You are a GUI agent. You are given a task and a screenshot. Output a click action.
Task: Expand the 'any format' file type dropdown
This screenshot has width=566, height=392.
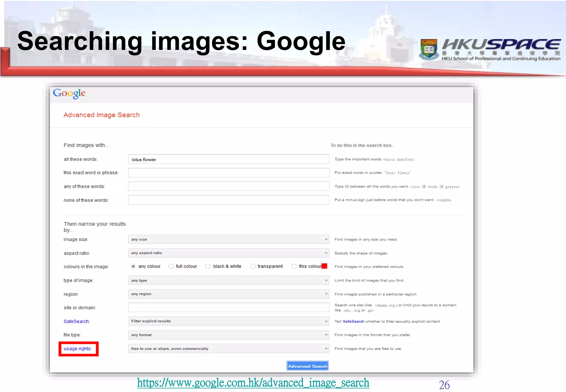(229, 335)
